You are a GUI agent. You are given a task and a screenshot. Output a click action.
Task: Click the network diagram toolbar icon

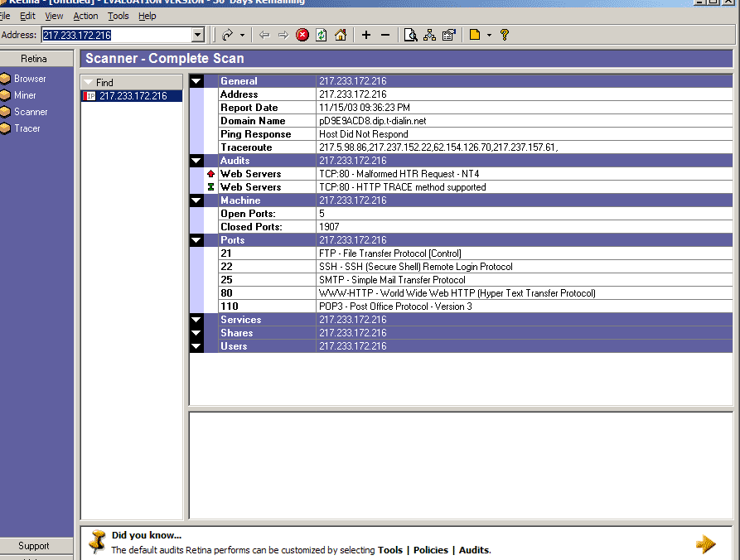point(429,35)
